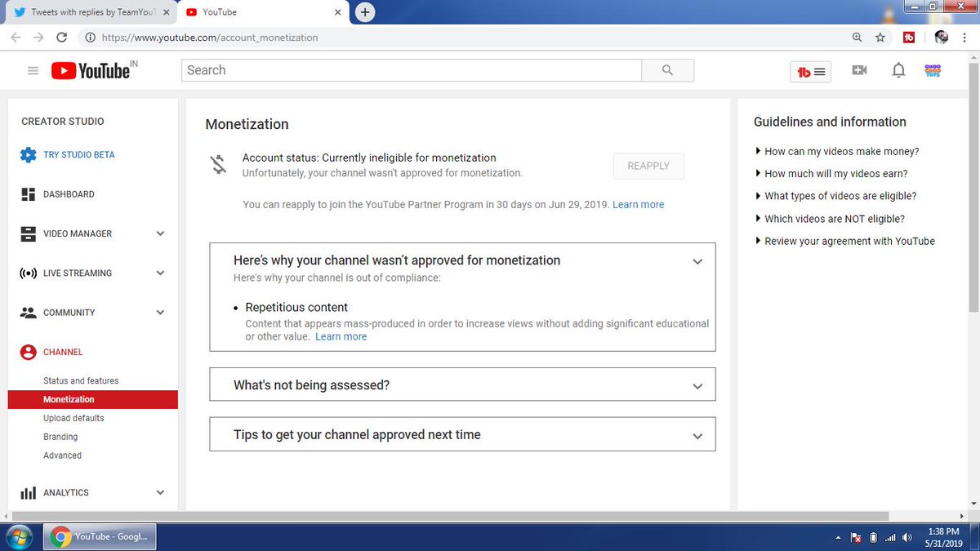Go back using browser back arrow
The image size is (980, 551).
click(x=16, y=38)
